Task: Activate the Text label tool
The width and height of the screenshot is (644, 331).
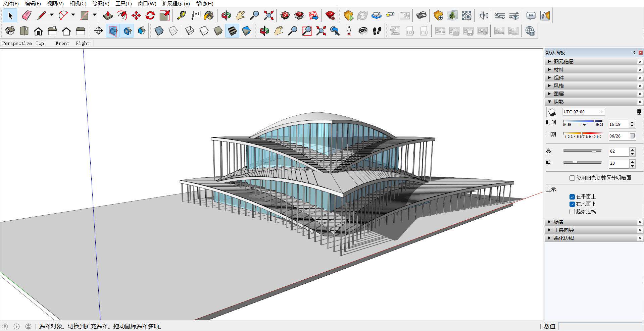Action: click(x=196, y=15)
